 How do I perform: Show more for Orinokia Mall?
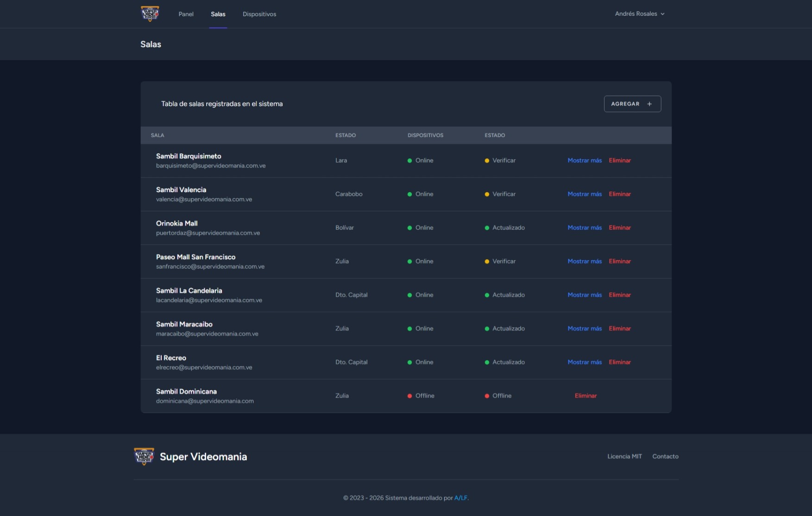coord(585,228)
